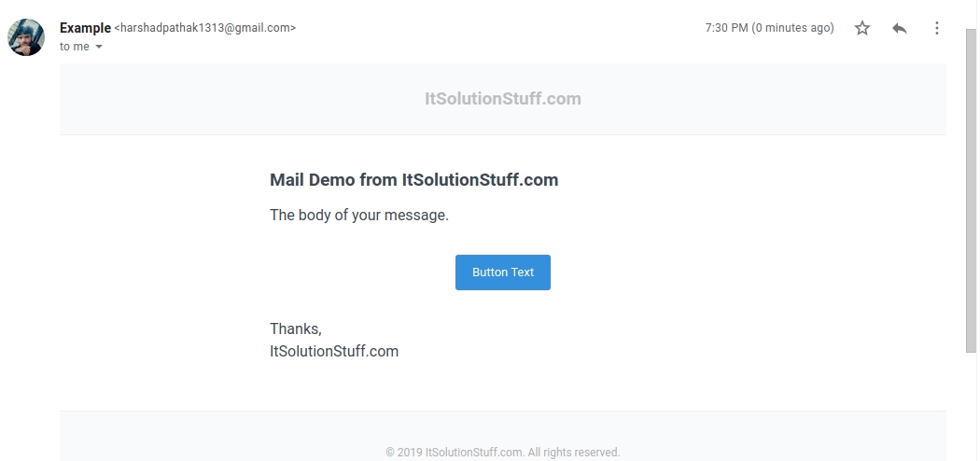Star this email message
Screen dimensions: 980x461
[x=862, y=28]
